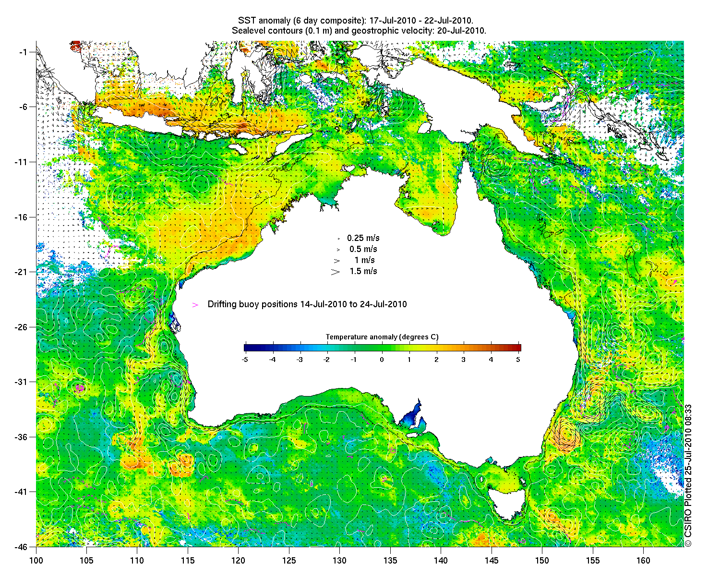
Task: Click longitude axis label 140
Action: [x=441, y=560]
